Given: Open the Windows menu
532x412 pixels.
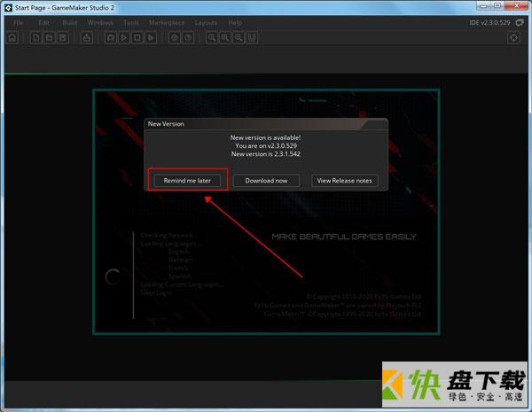Looking at the screenshot, I should 100,23.
